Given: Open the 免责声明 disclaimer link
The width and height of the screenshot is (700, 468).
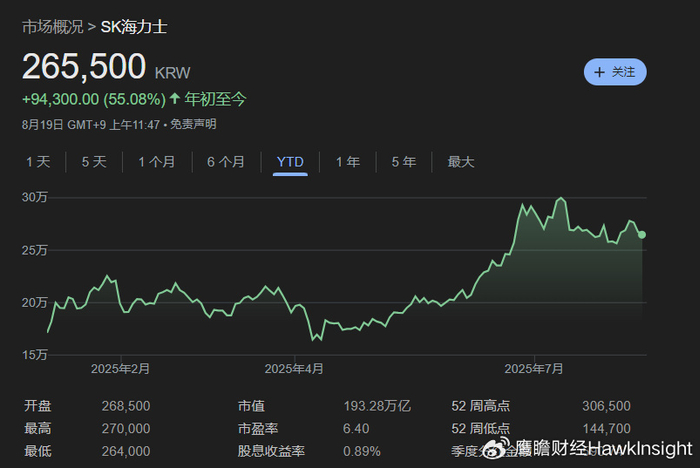Looking at the screenshot, I should point(193,124).
